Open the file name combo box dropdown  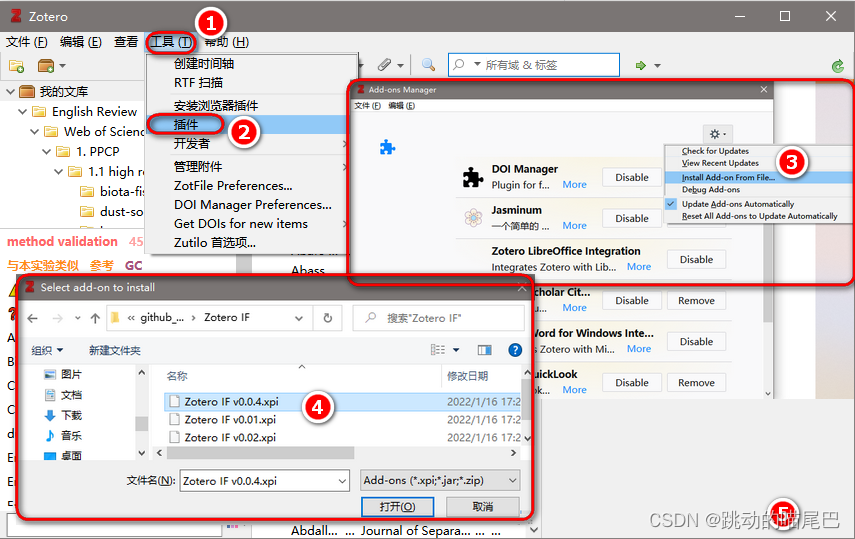[x=342, y=481]
